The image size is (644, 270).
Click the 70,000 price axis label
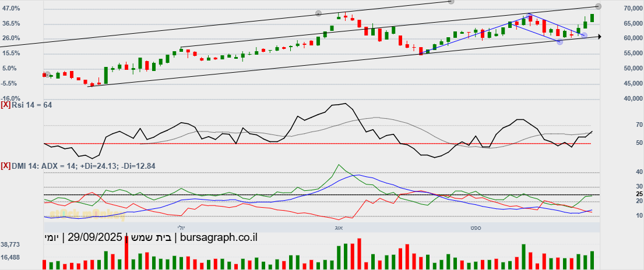[x=633, y=8]
